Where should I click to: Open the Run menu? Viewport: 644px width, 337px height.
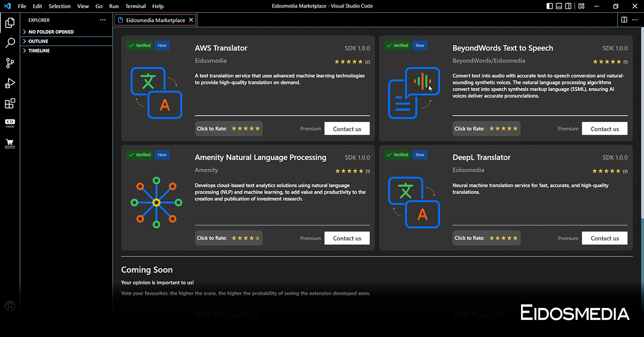(x=114, y=6)
